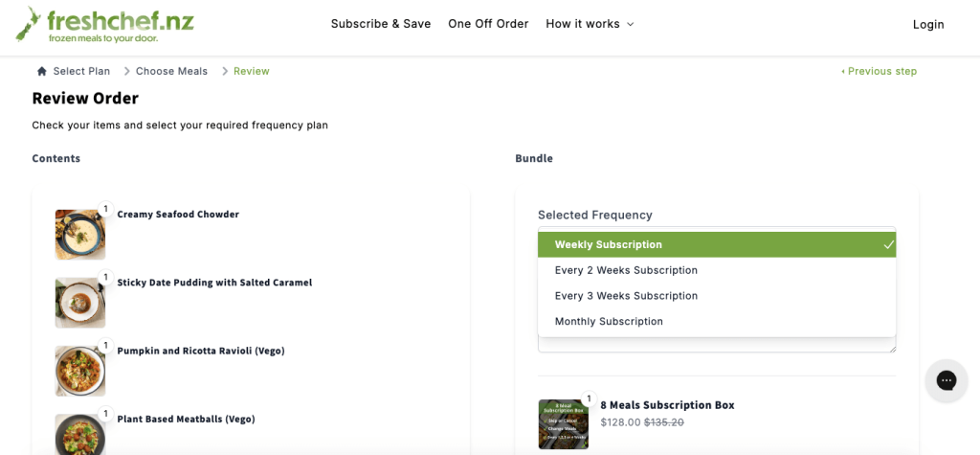Click 8 Meals Subscription Box title
The image size is (980, 455).
click(667, 405)
